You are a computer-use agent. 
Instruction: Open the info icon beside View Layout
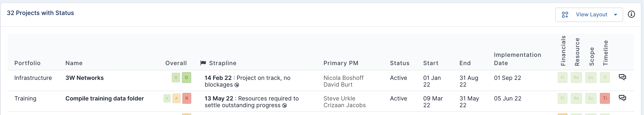631,15
